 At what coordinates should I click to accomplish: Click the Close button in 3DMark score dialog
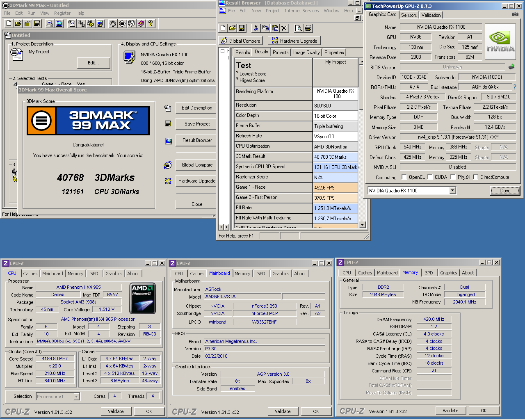pyautogui.click(x=197, y=204)
